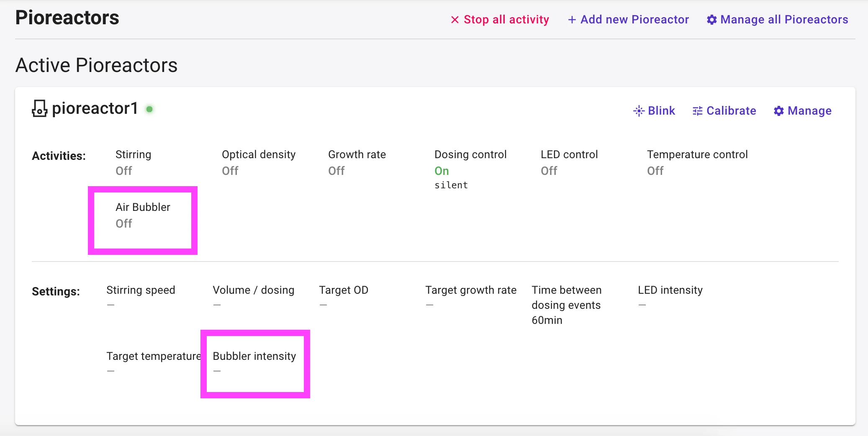The image size is (868, 436).
Task: Click the Bubbler intensity setting label
Action: pyautogui.click(x=254, y=356)
